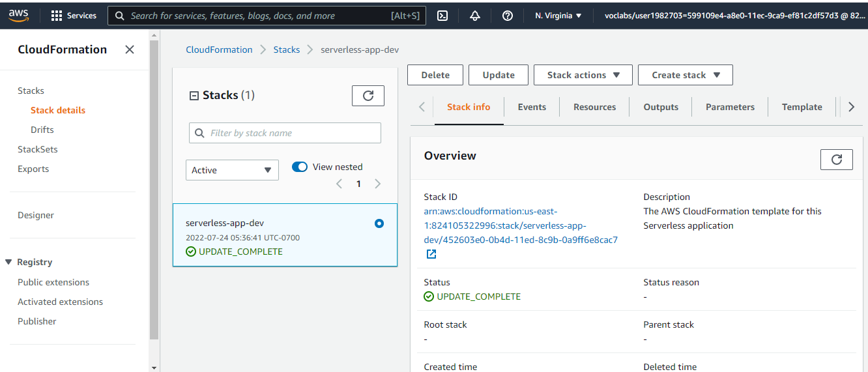
Task: Select page 1 in the stacks pagination
Action: coord(358,184)
